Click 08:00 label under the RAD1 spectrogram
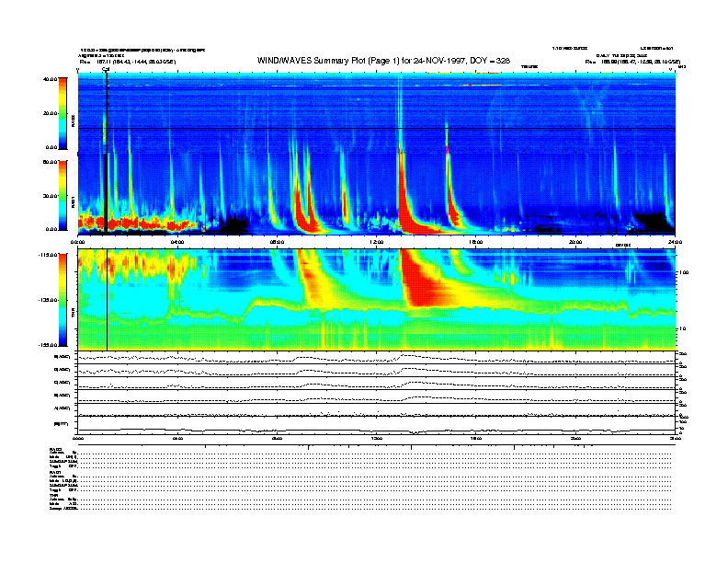The image size is (728, 563). point(277,242)
